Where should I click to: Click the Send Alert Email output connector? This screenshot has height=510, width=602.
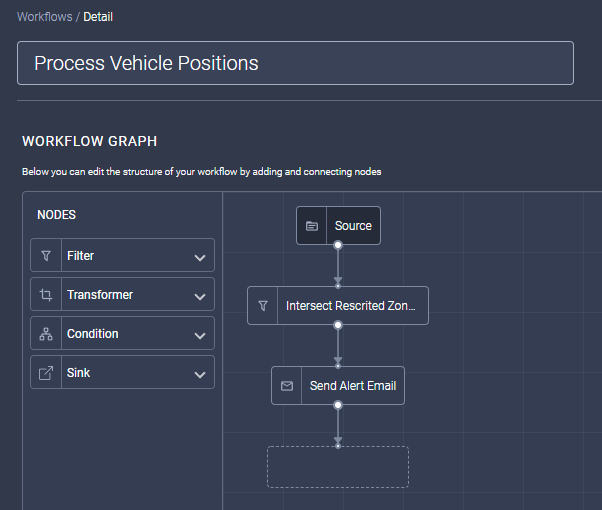(338, 405)
